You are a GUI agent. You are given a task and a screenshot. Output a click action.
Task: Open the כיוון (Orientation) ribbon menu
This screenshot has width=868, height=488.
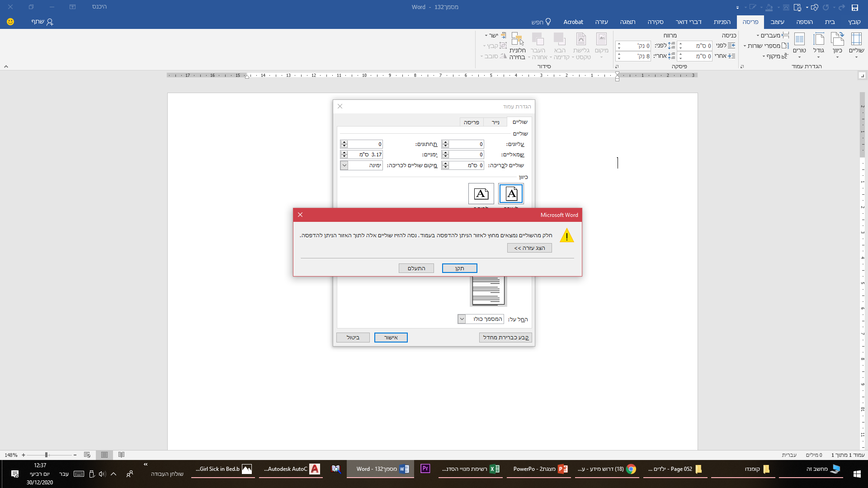click(x=837, y=45)
